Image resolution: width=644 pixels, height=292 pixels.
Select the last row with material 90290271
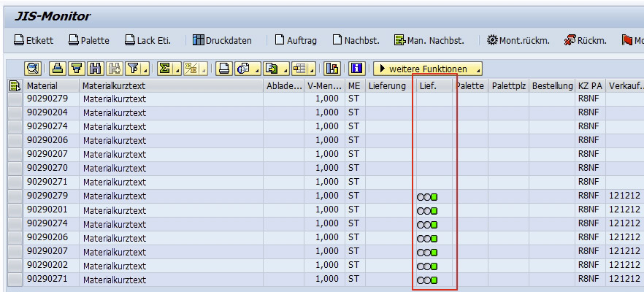click(14, 280)
